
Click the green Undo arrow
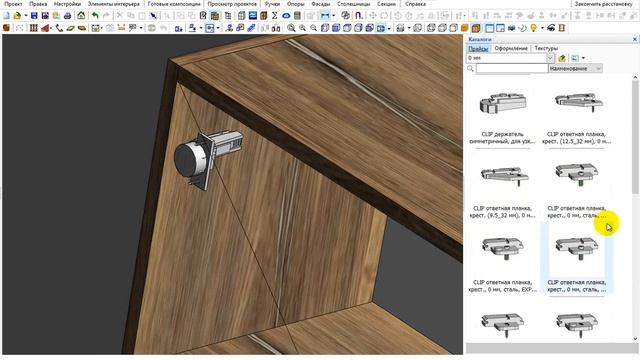[x=95, y=16]
